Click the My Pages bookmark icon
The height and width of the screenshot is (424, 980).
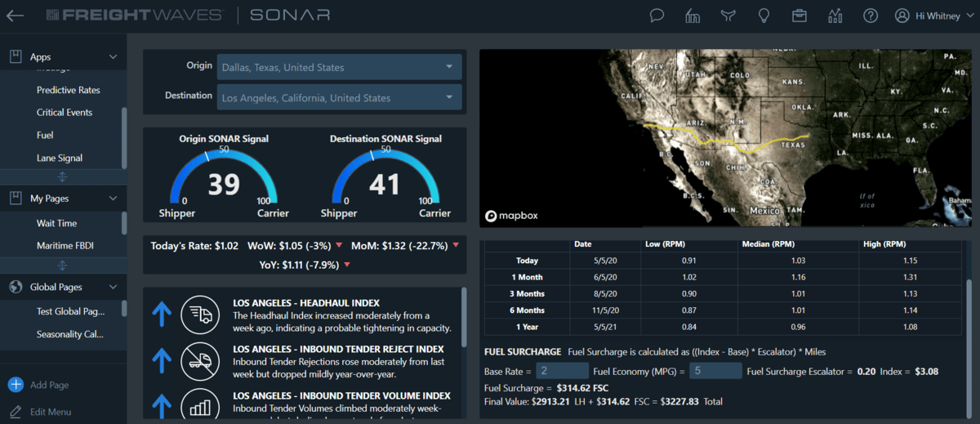coord(15,198)
